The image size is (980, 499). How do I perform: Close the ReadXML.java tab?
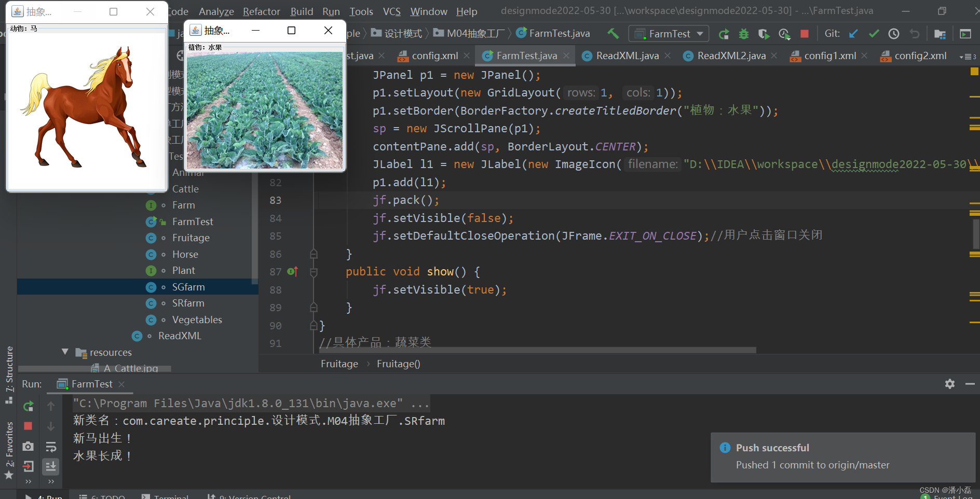668,56
